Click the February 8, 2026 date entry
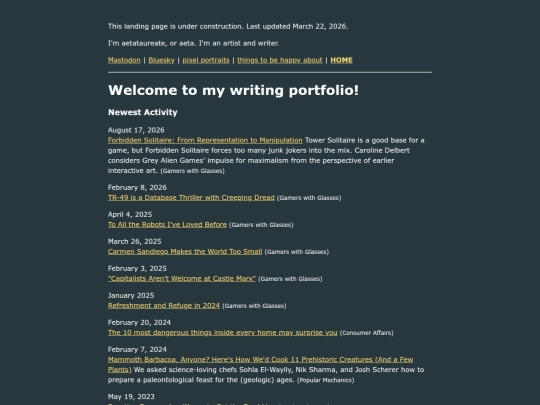Viewport: 540px width, 405px height. point(137,188)
